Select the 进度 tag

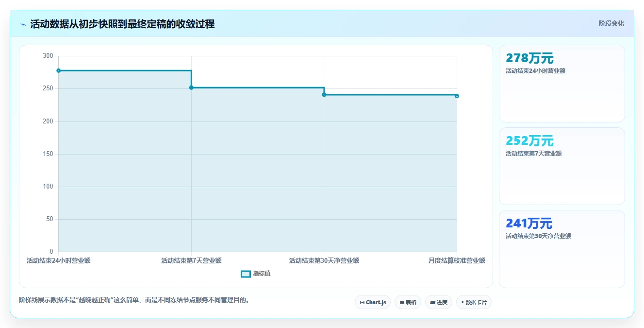(439, 302)
